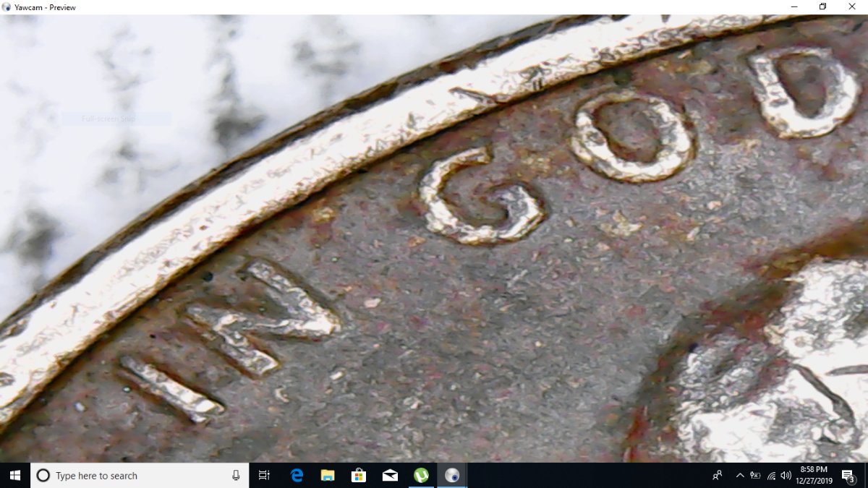Image resolution: width=868 pixels, height=488 pixels.
Task: Click the battery status tray icon
Action: tap(755, 475)
